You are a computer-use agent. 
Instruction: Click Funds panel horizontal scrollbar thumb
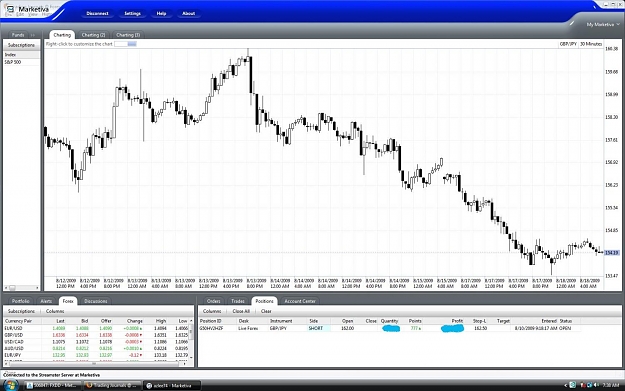click(12, 287)
